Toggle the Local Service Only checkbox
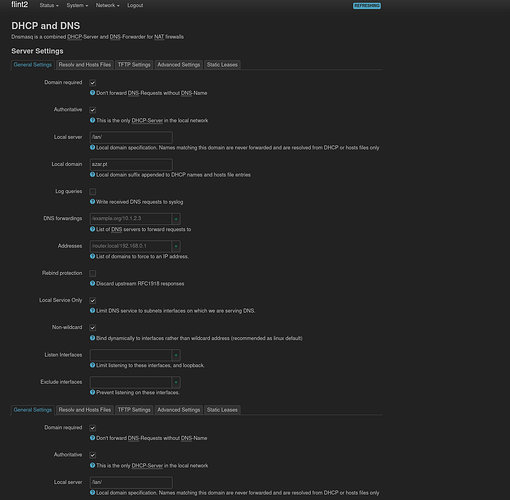The height and width of the screenshot is (500, 510). coord(93,301)
